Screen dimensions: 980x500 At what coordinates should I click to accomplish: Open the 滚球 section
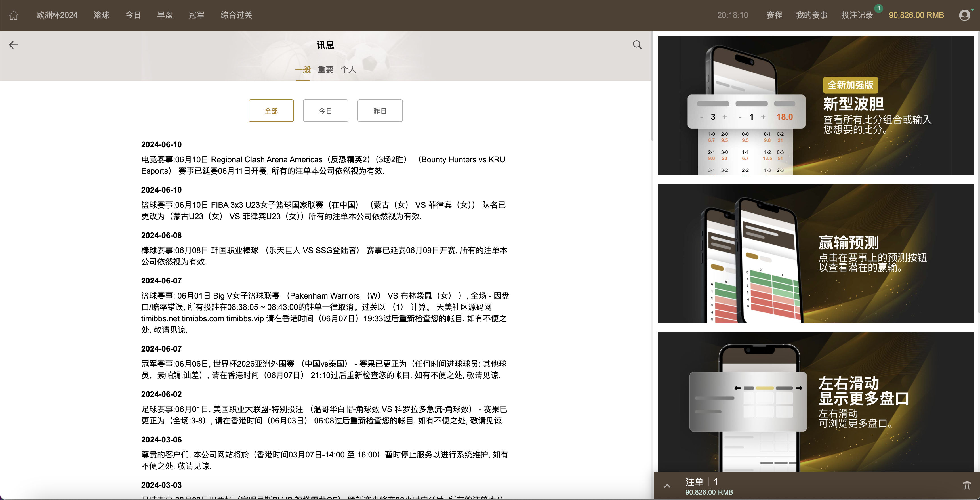pos(101,15)
